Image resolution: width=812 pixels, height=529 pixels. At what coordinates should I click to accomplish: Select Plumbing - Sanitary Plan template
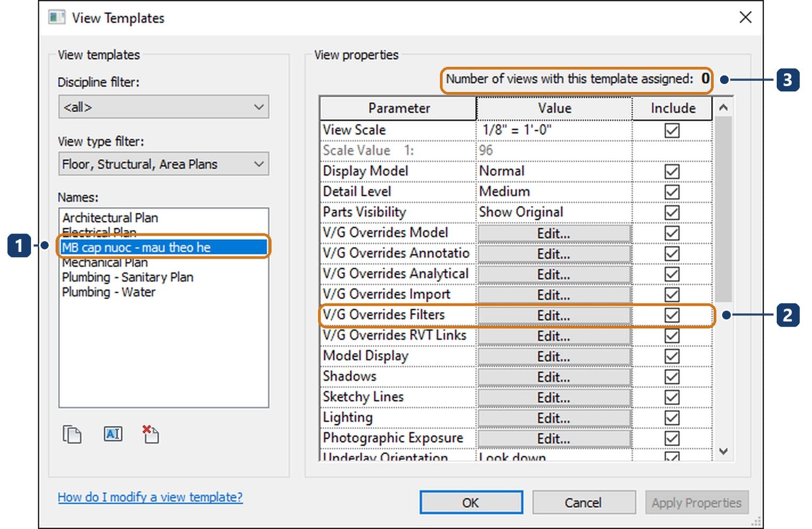pyautogui.click(x=128, y=277)
